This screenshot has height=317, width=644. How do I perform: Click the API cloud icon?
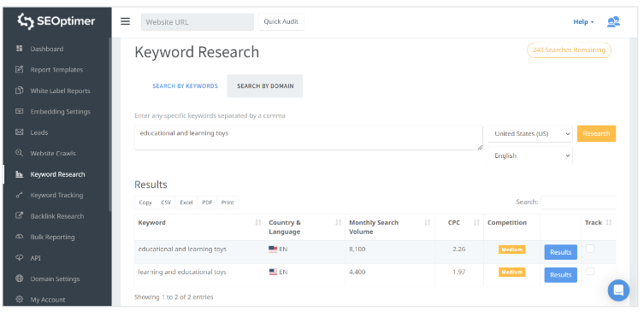click(x=20, y=257)
